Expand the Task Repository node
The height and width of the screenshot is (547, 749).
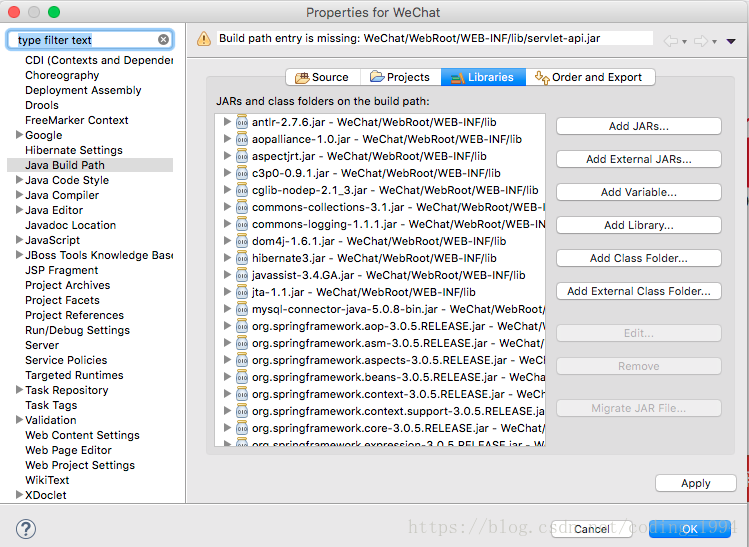point(19,389)
